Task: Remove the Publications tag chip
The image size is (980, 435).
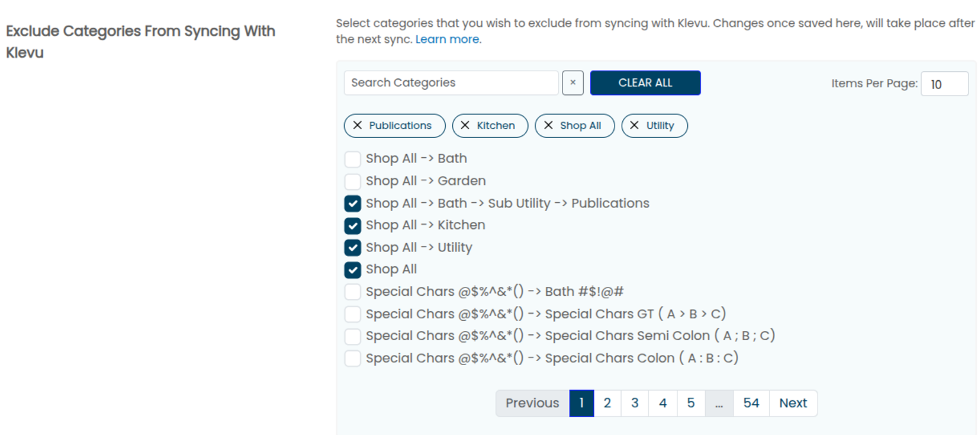Action: 358,126
